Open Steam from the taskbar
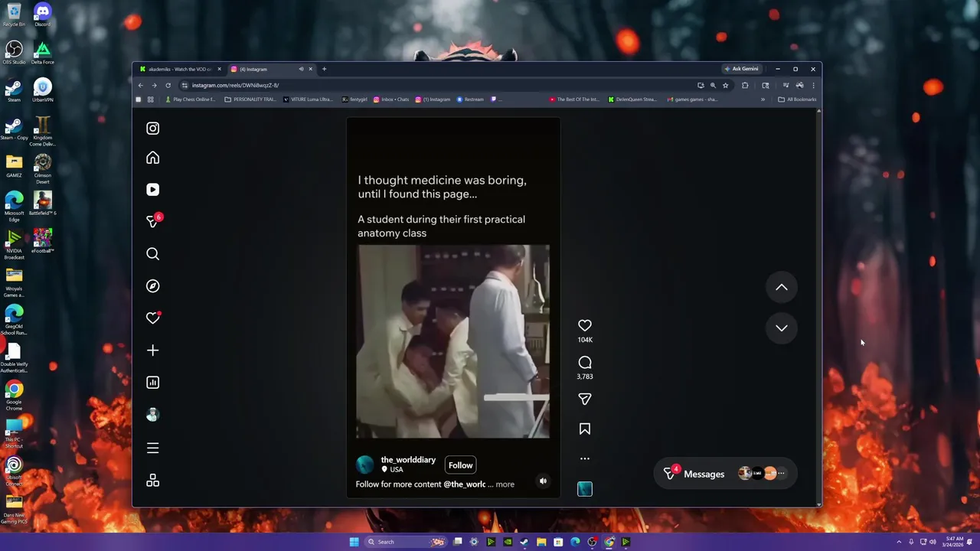980x551 pixels. (x=524, y=542)
